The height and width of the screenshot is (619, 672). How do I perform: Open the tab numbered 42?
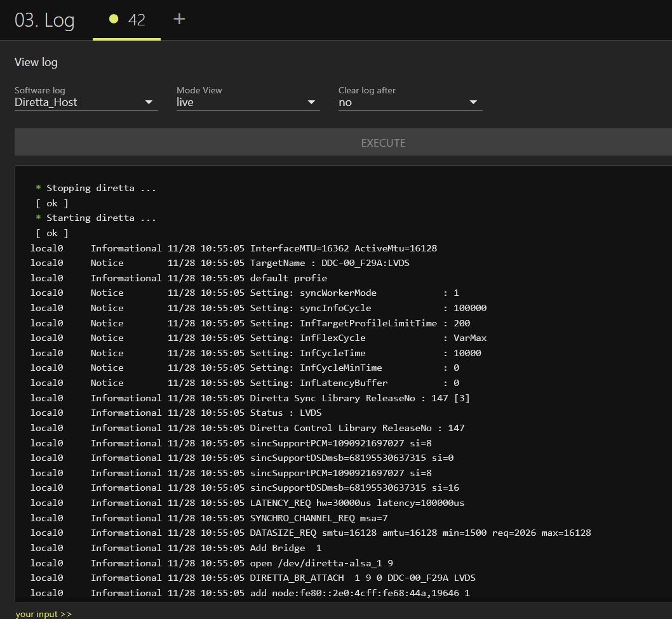(x=127, y=20)
